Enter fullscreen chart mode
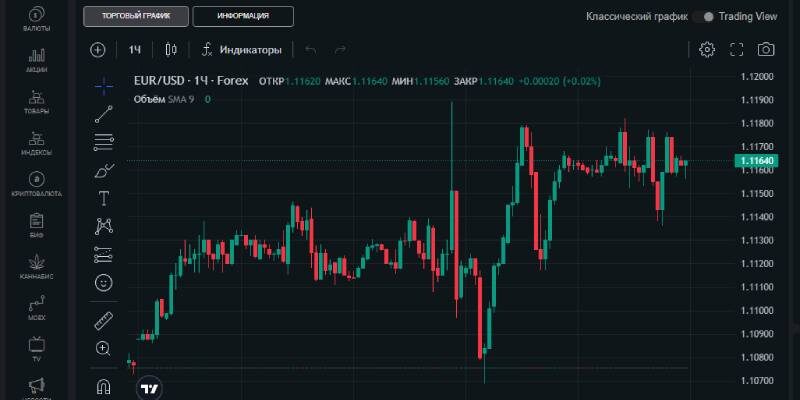800x400 pixels. pyautogui.click(x=736, y=49)
